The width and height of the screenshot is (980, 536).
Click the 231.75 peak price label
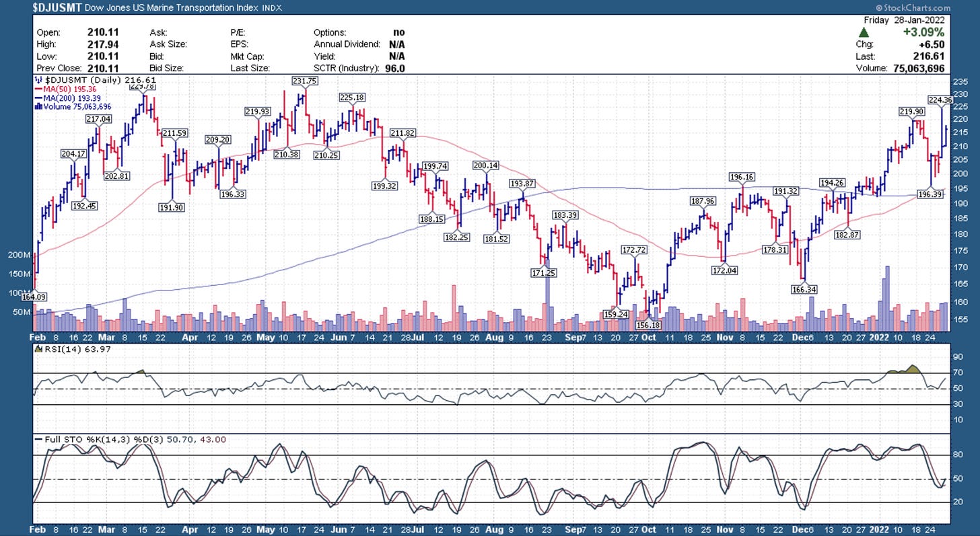(304, 81)
